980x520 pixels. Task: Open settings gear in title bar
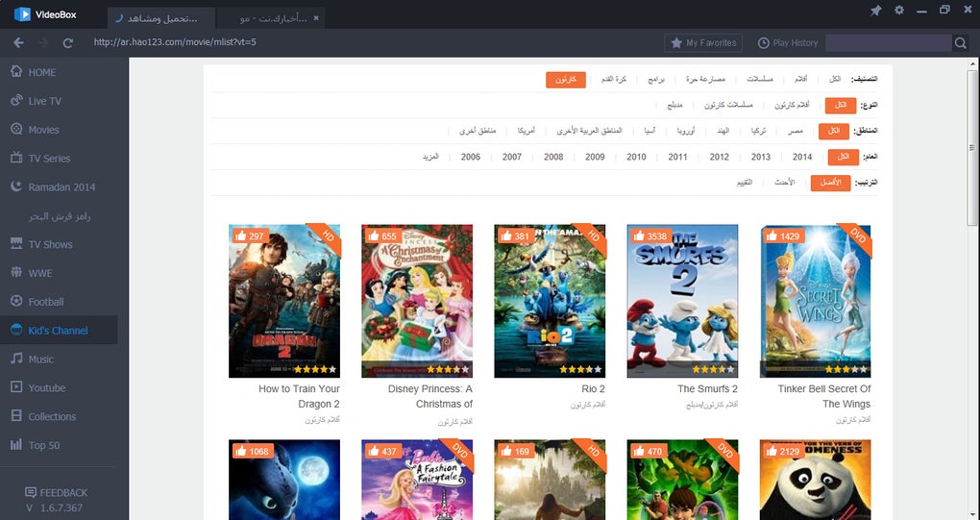(898, 10)
